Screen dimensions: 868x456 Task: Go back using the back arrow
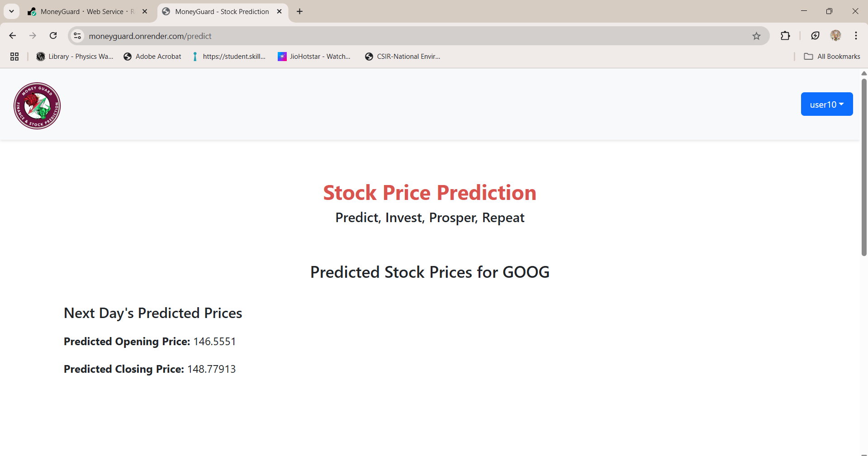13,36
